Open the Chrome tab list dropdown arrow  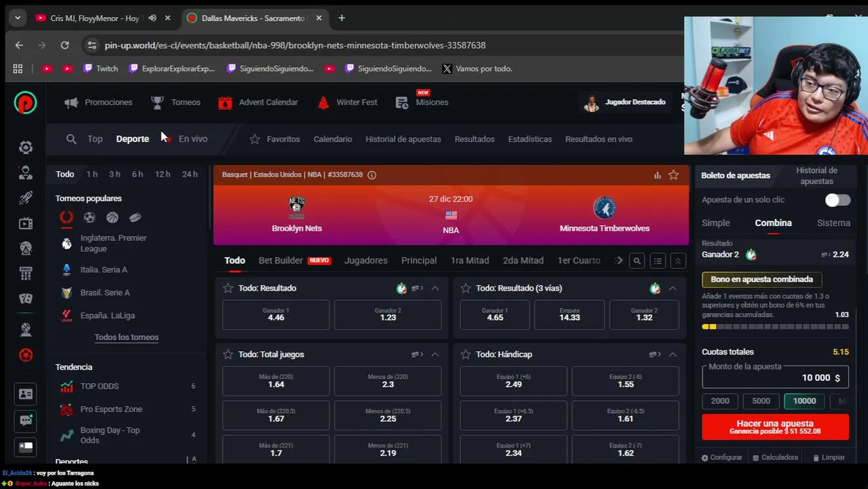(x=18, y=18)
